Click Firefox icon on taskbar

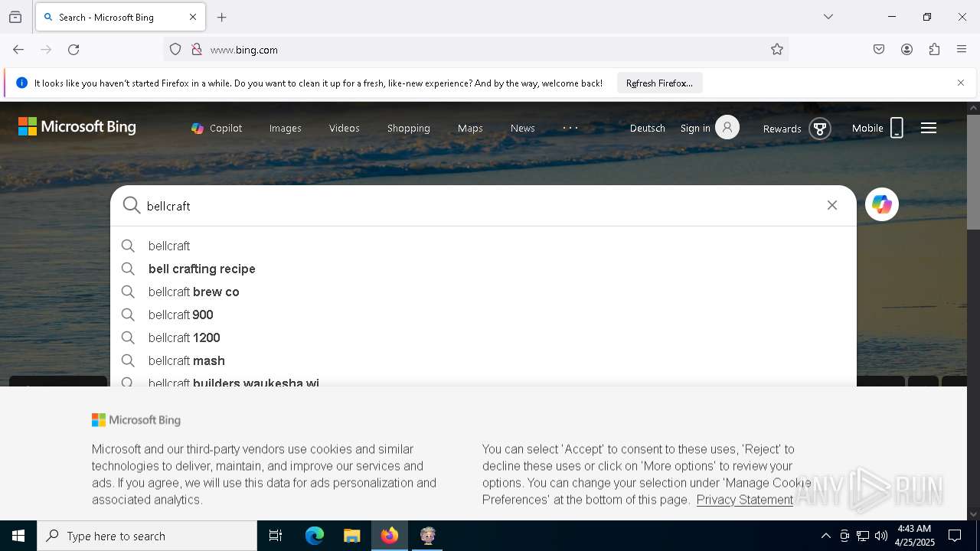pyautogui.click(x=390, y=536)
